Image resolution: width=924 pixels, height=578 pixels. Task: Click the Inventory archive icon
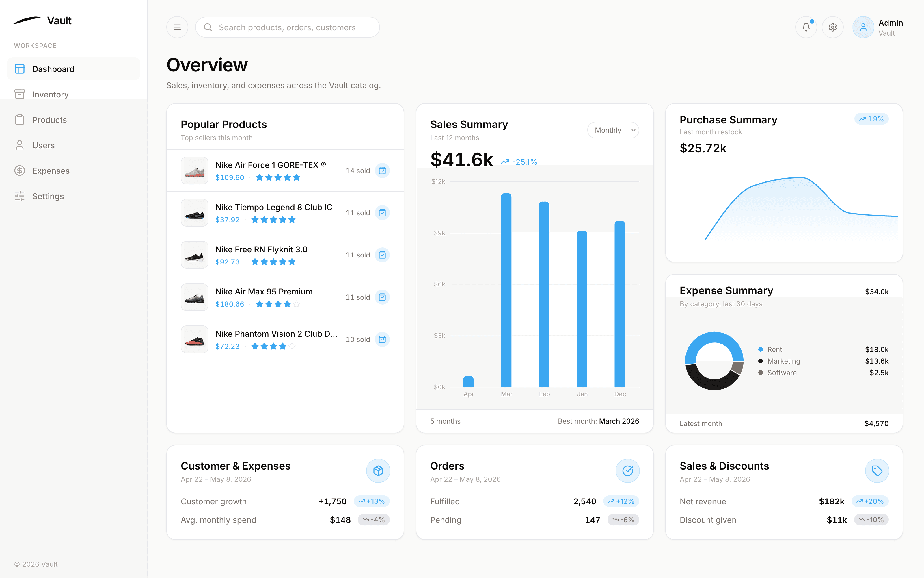pos(19,95)
